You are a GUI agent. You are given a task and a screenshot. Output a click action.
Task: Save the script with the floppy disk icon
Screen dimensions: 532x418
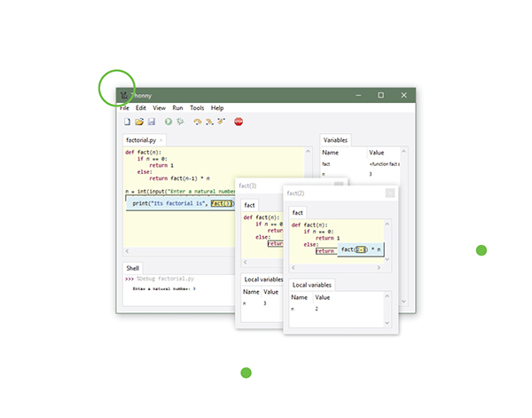pyautogui.click(x=152, y=121)
